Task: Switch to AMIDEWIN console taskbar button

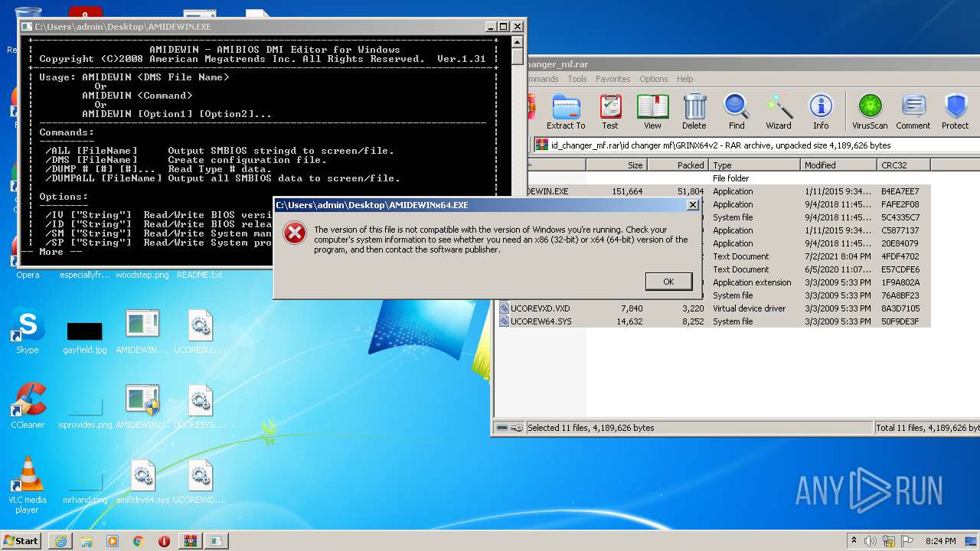Action: point(217,541)
